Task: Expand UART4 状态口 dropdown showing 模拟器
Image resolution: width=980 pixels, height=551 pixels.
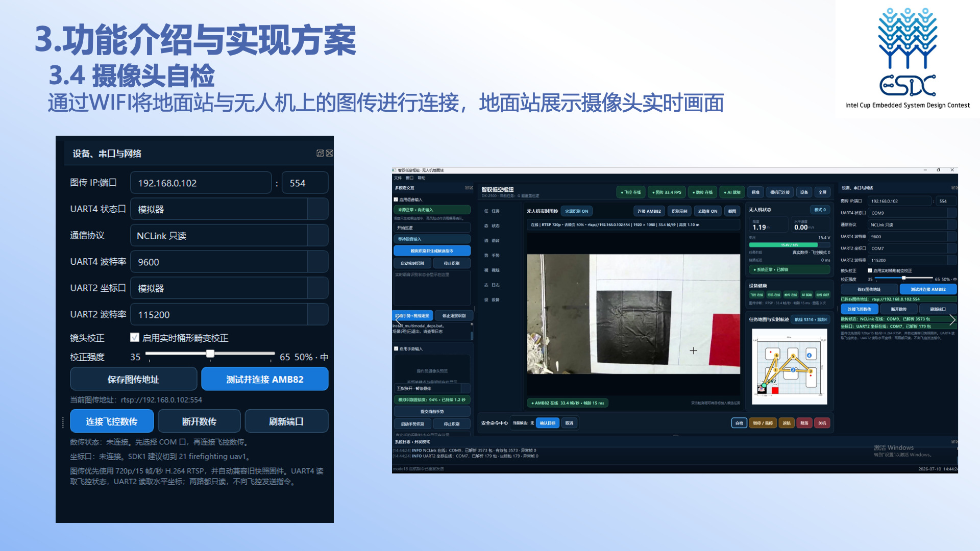Action: point(229,209)
